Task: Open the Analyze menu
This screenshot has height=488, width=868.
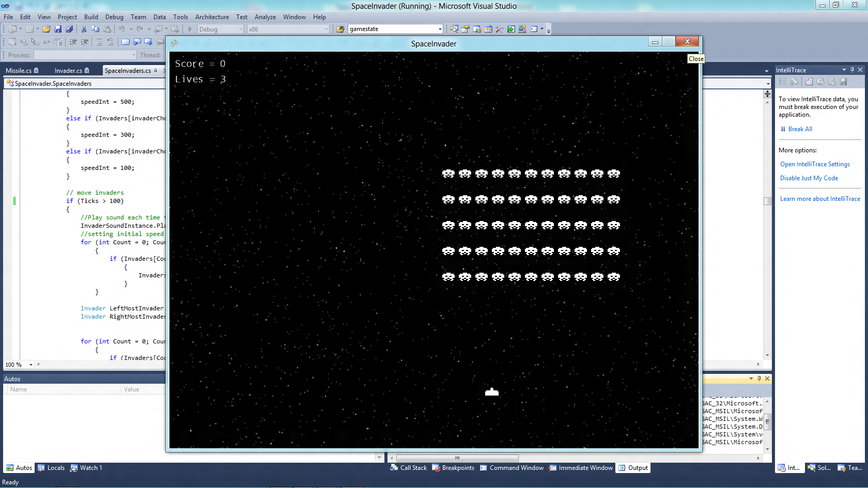Action: click(x=265, y=17)
